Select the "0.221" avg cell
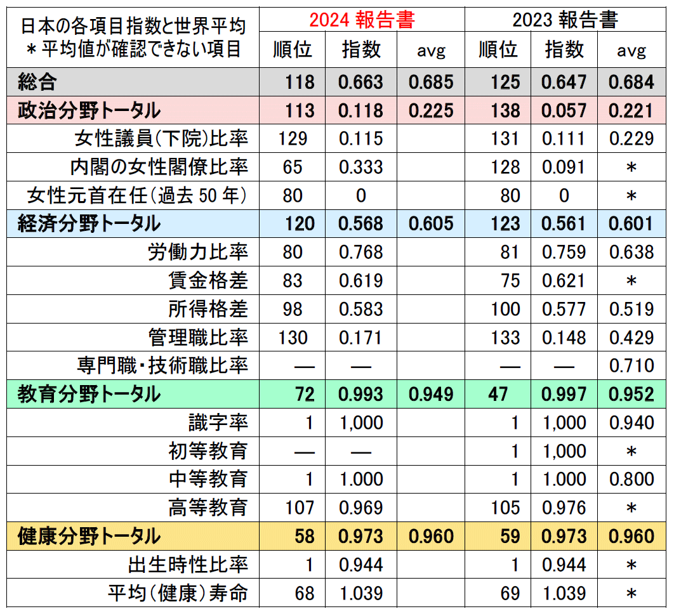 click(x=631, y=111)
